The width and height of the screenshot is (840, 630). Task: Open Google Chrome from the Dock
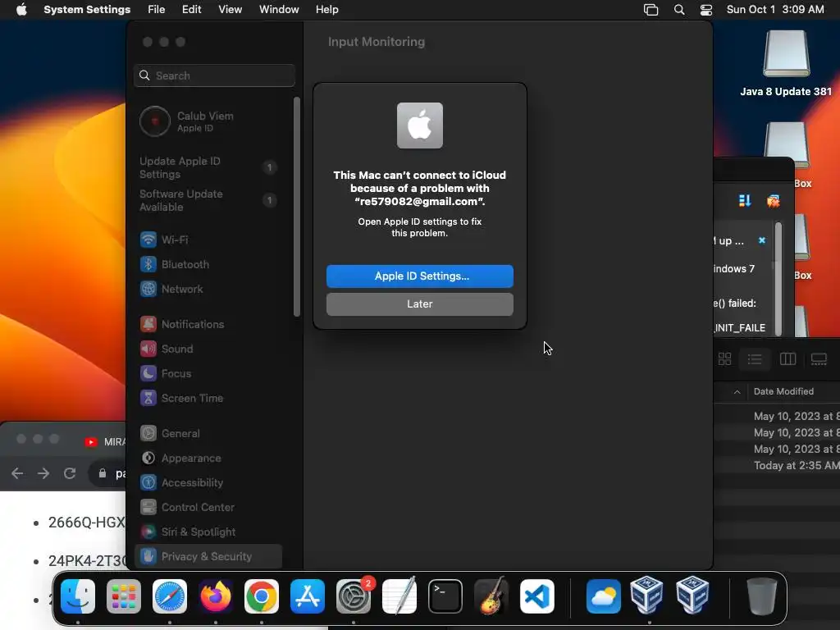tap(262, 596)
